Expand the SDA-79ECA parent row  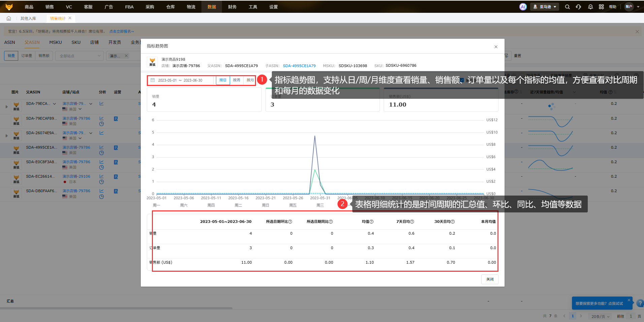coord(6,107)
